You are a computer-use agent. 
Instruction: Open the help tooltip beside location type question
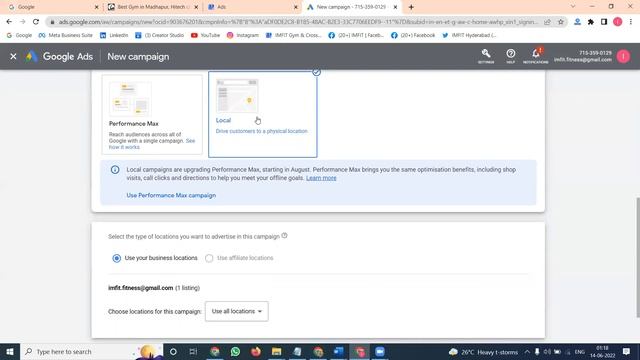(284, 236)
